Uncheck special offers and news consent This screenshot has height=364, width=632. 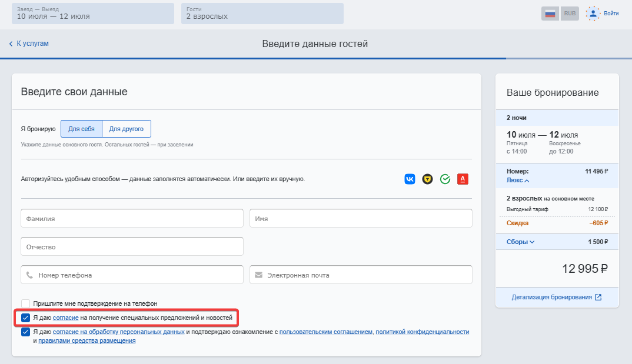pos(25,318)
